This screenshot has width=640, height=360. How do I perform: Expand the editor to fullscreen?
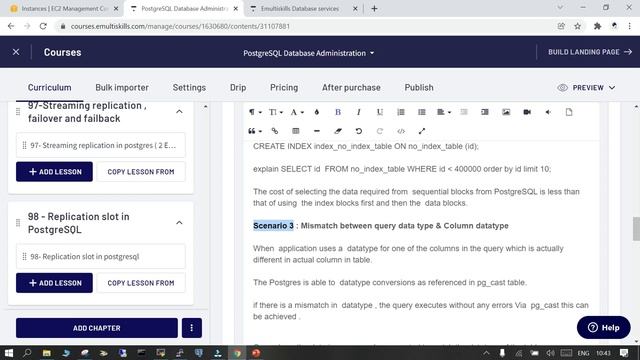(422, 131)
